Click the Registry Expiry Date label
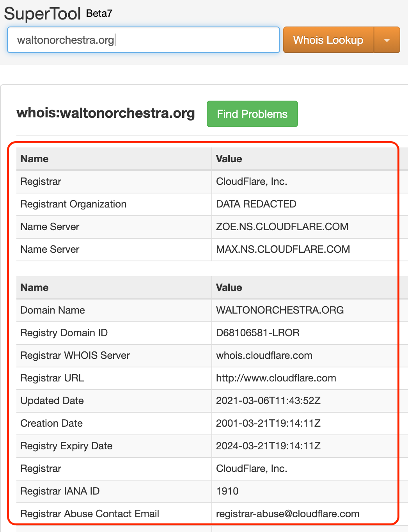Screen dimensions: 408x532 click(x=66, y=446)
